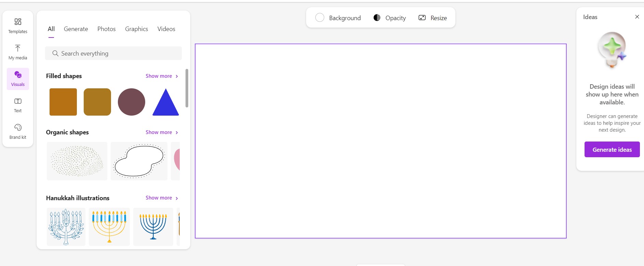Switch to the Photos tab
Viewport: 644px width, 266px height.
point(106,29)
